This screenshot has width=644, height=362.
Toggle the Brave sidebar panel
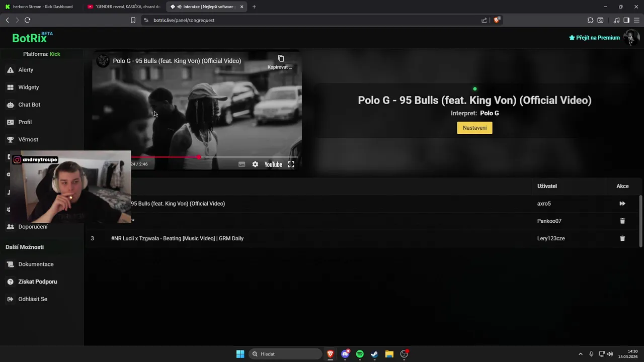626,20
